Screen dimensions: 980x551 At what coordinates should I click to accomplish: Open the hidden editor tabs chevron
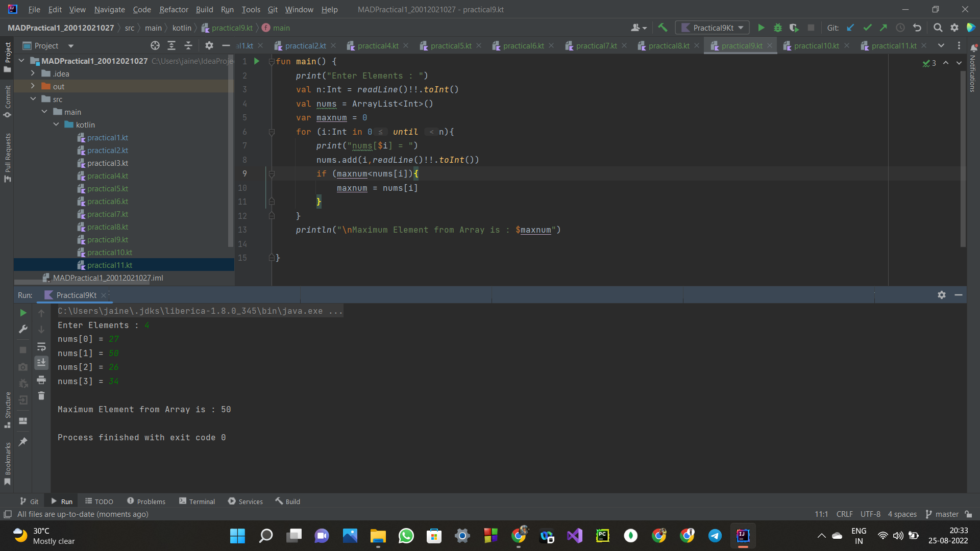[942, 45]
